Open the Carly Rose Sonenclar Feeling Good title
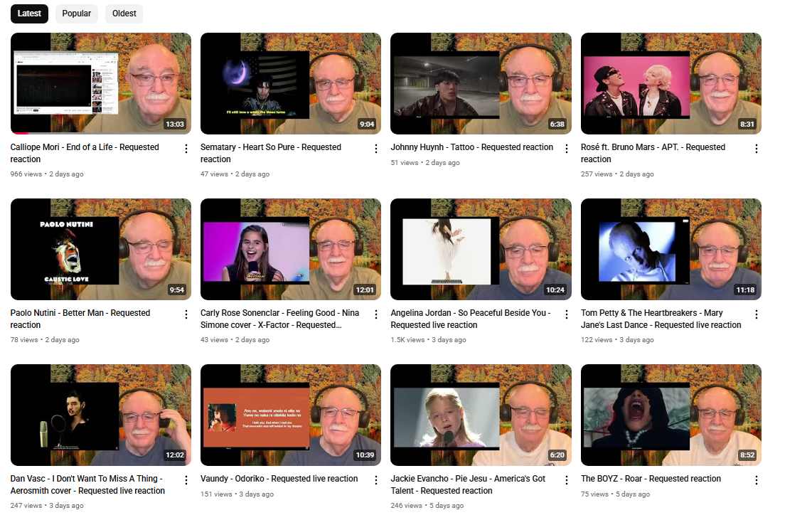The height and width of the screenshot is (520, 812). click(x=279, y=319)
